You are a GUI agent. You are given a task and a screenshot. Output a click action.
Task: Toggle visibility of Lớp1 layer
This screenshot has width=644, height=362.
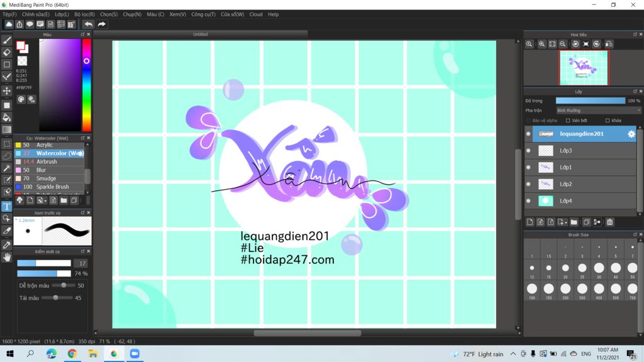(x=528, y=167)
